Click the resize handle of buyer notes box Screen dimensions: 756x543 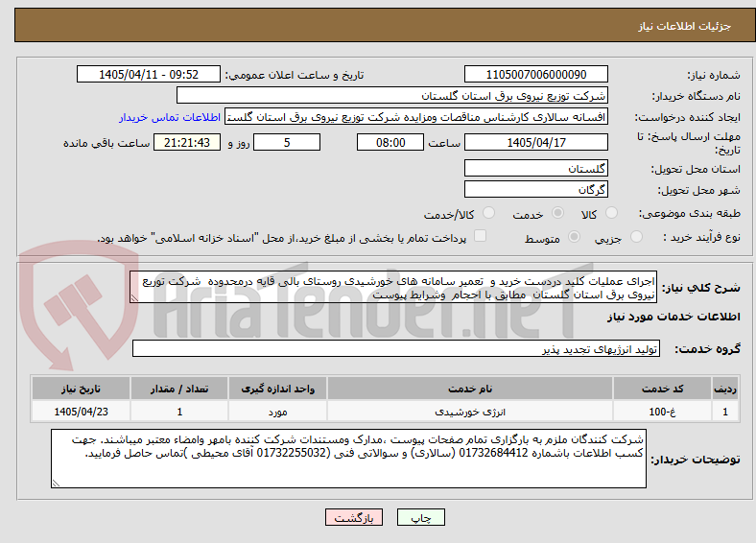tap(56, 484)
